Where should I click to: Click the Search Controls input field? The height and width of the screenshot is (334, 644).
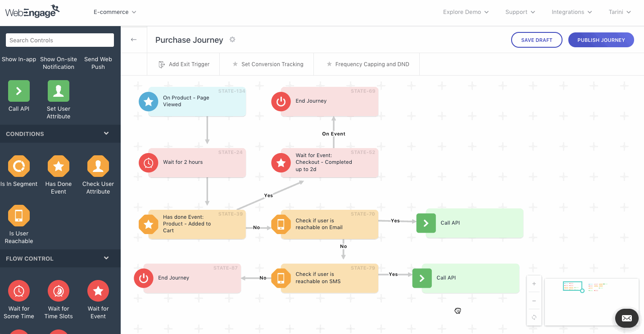[x=60, y=40]
